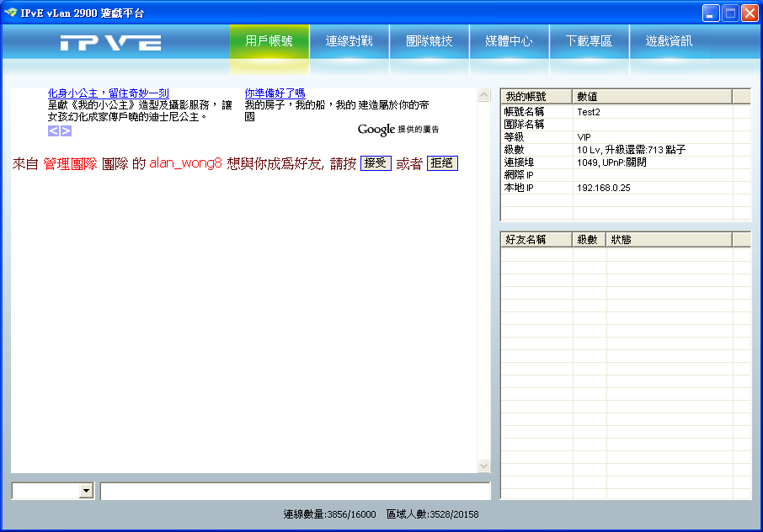Image resolution: width=763 pixels, height=532 pixels.
Task: Switch to the 連線對戰 tab
Action: click(x=349, y=41)
